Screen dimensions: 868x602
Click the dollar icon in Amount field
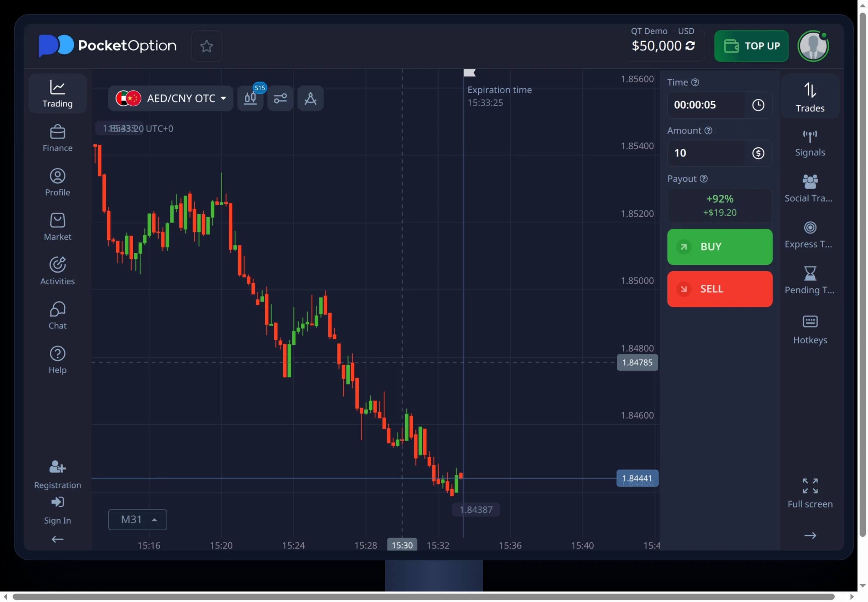tap(758, 153)
